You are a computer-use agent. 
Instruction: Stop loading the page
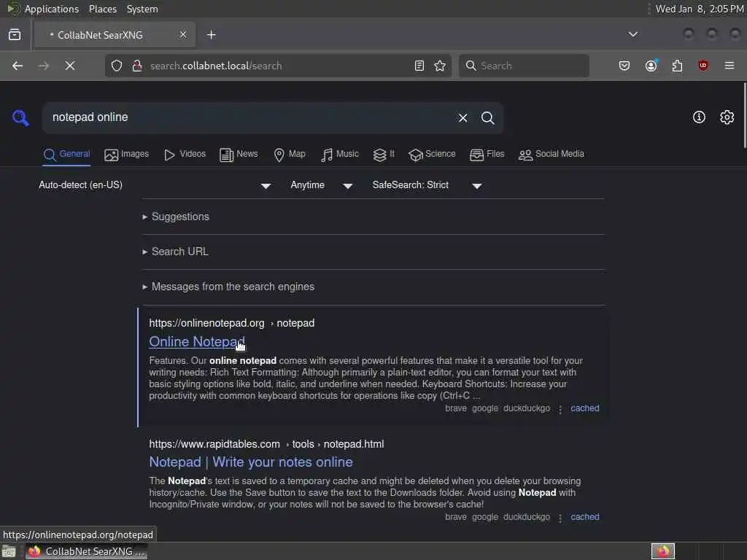coord(70,66)
